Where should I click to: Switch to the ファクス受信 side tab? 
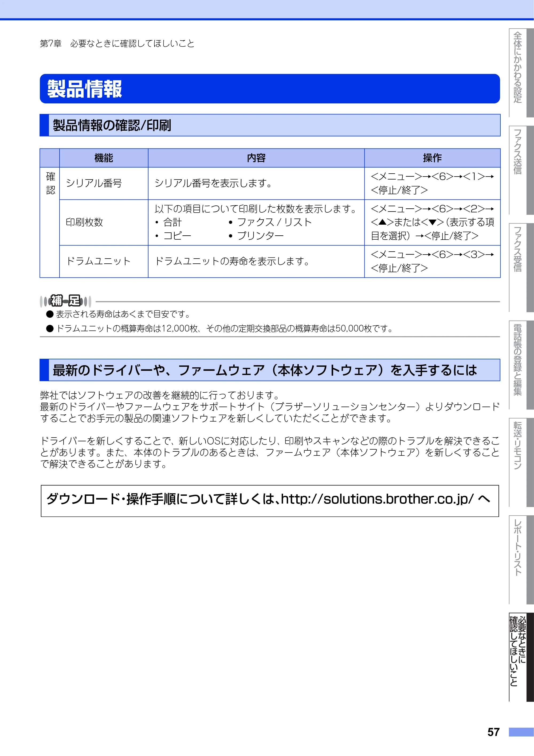(521, 267)
